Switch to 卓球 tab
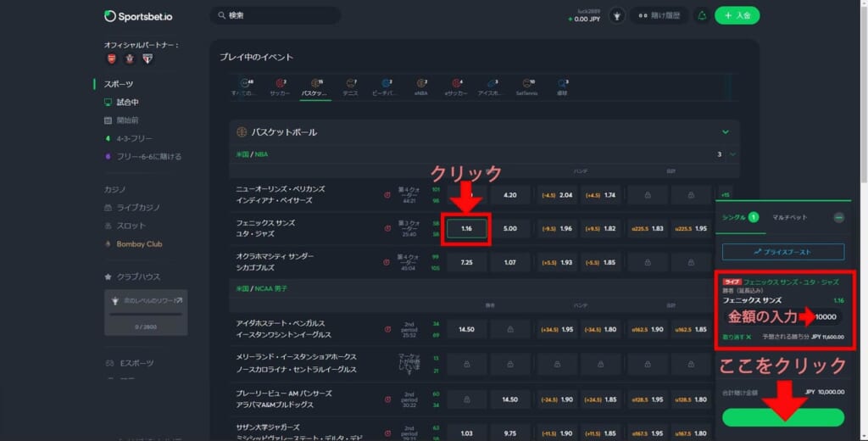The height and width of the screenshot is (441, 868). 562,87
